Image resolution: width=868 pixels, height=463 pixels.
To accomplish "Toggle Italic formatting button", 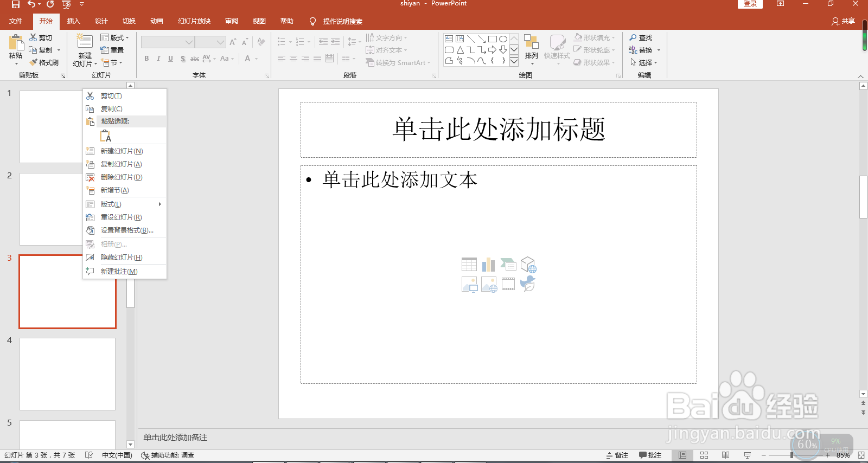I will pyautogui.click(x=158, y=59).
